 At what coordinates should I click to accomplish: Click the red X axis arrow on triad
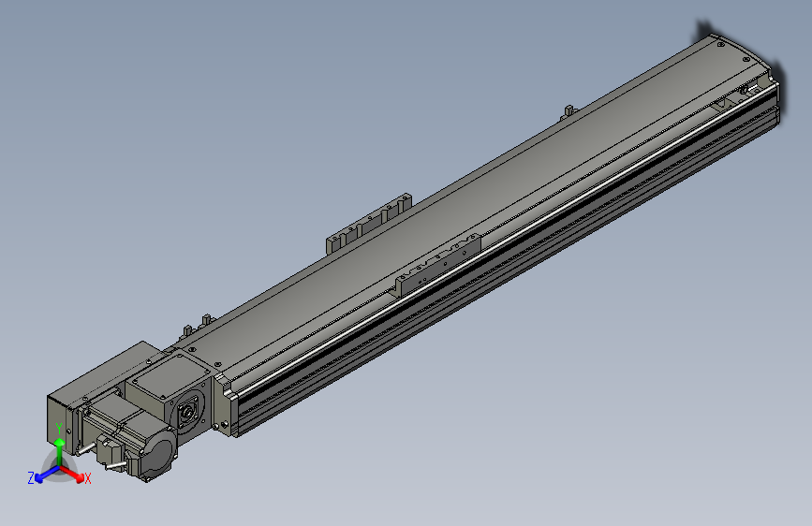(x=72, y=474)
